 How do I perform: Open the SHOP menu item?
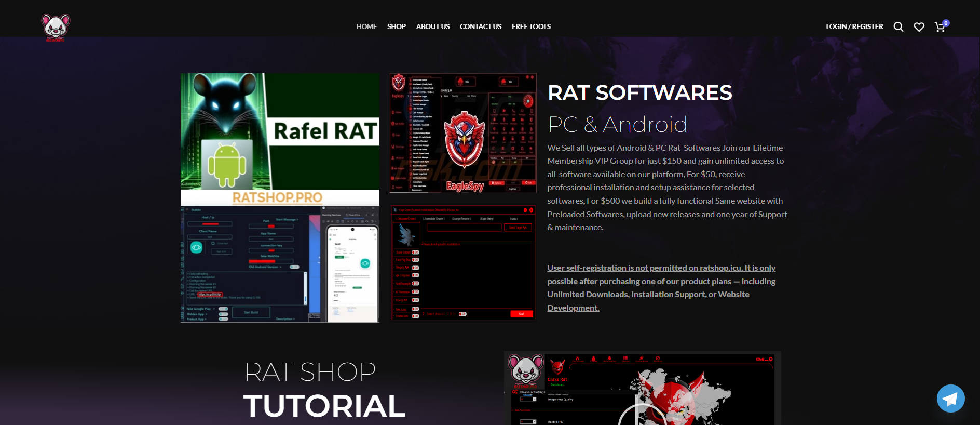pos(397,26)
